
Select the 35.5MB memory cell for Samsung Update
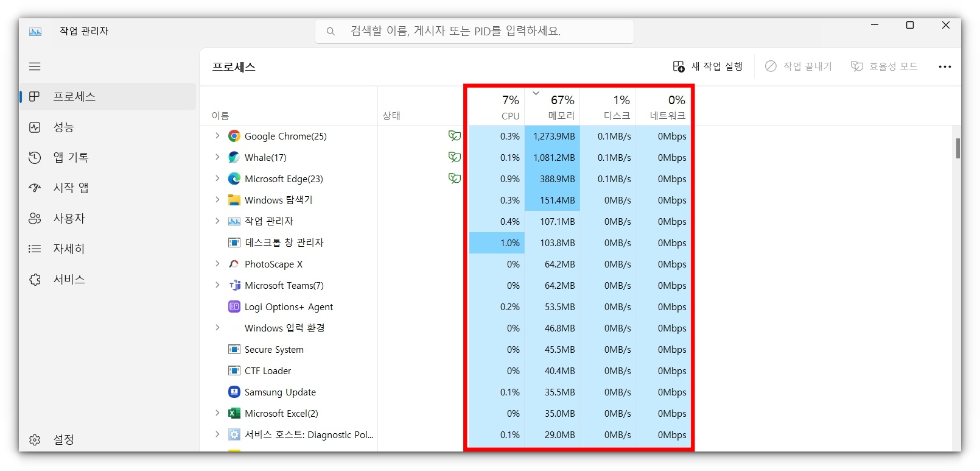click(x=552, y=392)
